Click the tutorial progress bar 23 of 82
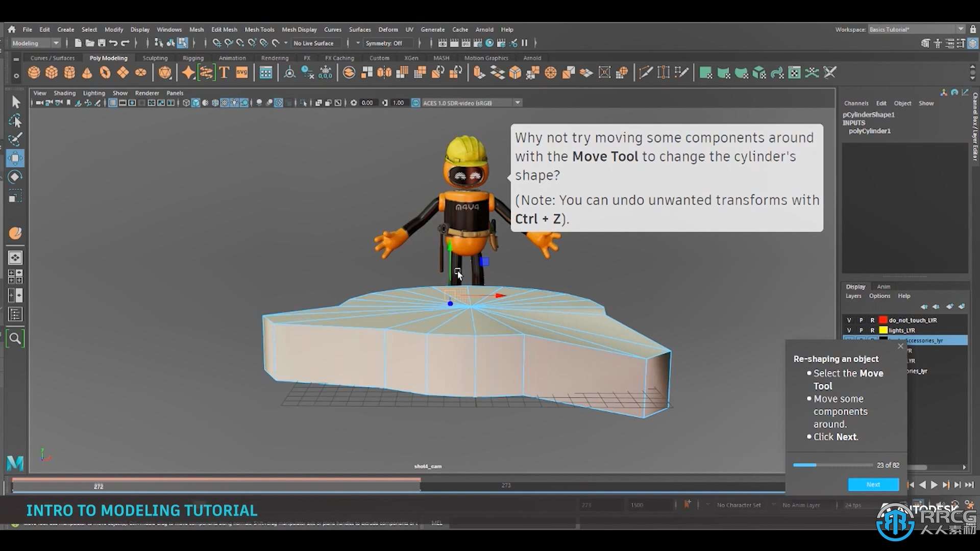This screenshot has width=980, height=551. [832, 465]
